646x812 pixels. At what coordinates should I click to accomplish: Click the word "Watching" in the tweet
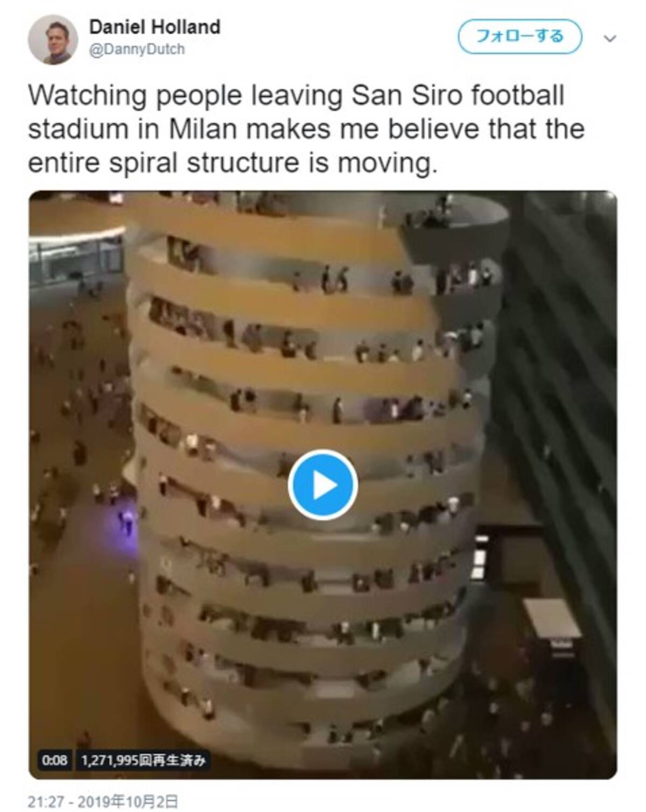tap(88, 96)
